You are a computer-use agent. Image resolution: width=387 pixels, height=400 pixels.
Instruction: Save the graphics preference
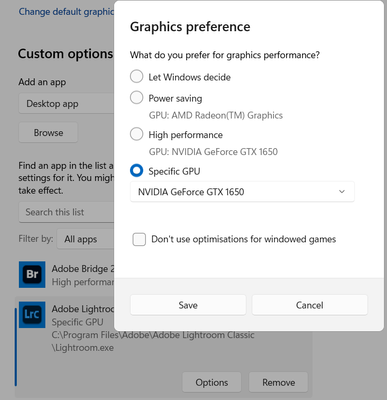[188, 305]
